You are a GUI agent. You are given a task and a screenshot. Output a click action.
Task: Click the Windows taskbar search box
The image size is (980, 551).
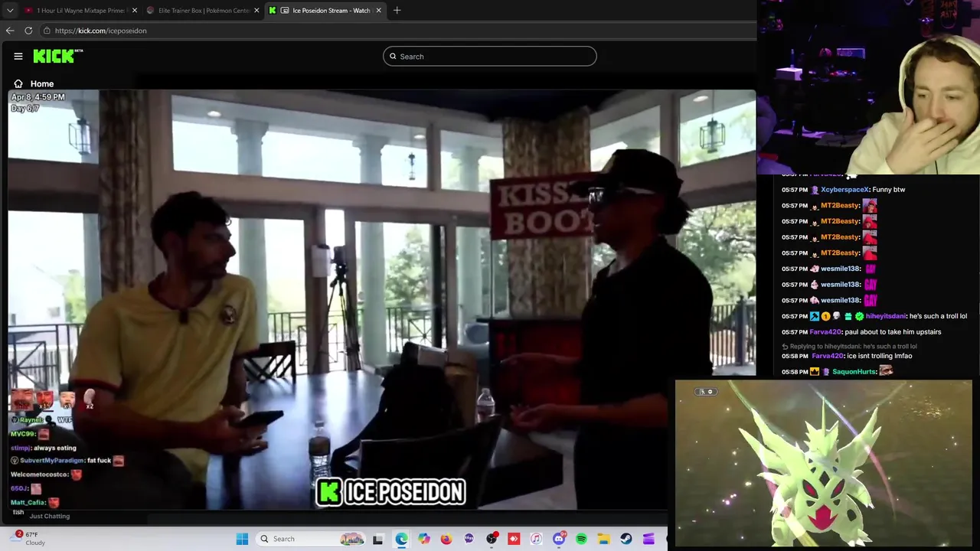click(x=310, y=539)
